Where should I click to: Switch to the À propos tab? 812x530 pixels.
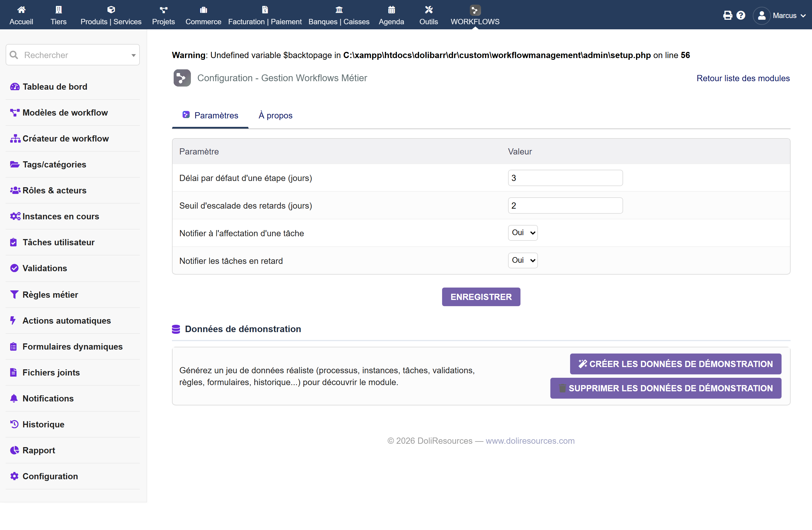point(275,116)
